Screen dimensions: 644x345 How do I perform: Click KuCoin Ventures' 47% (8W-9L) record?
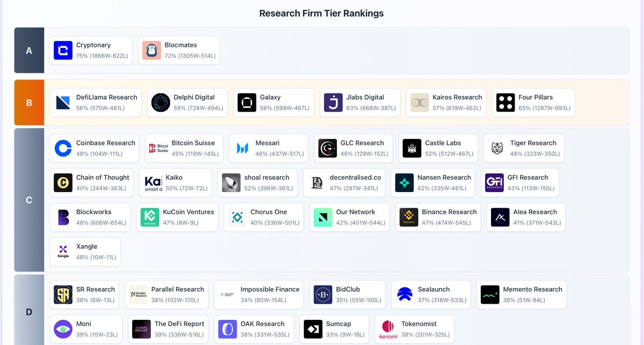coord(182,222)
